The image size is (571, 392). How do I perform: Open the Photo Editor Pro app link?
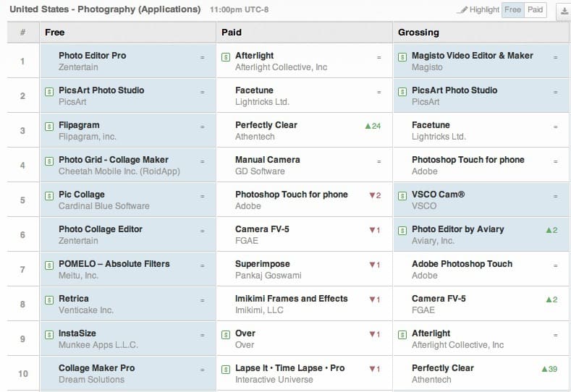pyautogui.click(x=92, y=56)
